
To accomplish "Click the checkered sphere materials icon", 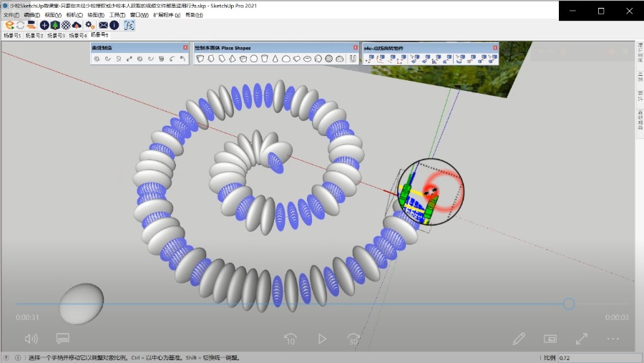I will click(x=66, y=25).
